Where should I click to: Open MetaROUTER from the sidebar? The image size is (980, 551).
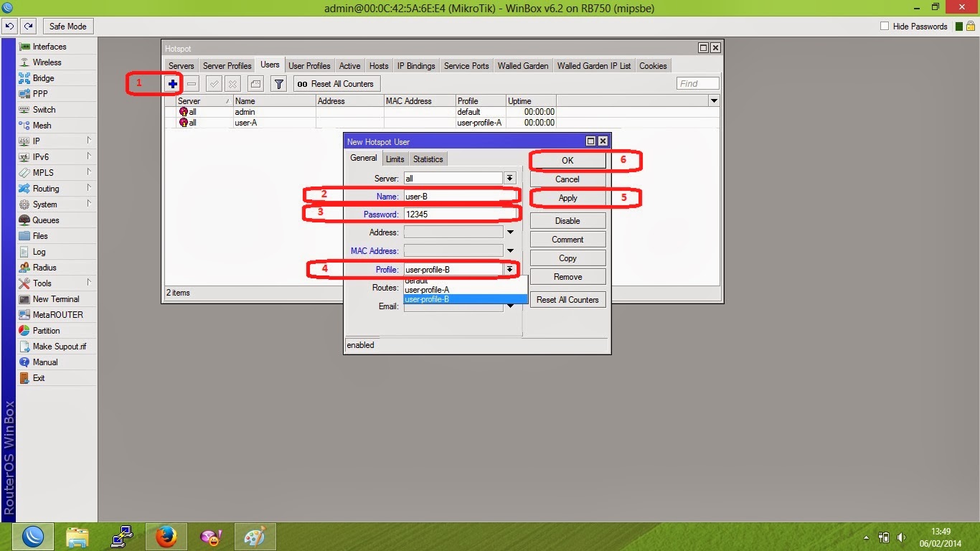[57, 315]
